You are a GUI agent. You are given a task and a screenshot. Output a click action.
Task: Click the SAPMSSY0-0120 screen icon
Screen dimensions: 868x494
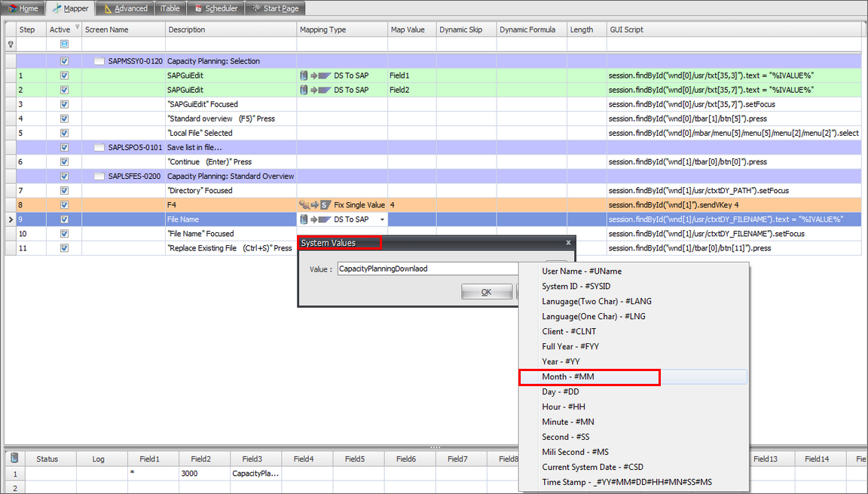point(99,61)
